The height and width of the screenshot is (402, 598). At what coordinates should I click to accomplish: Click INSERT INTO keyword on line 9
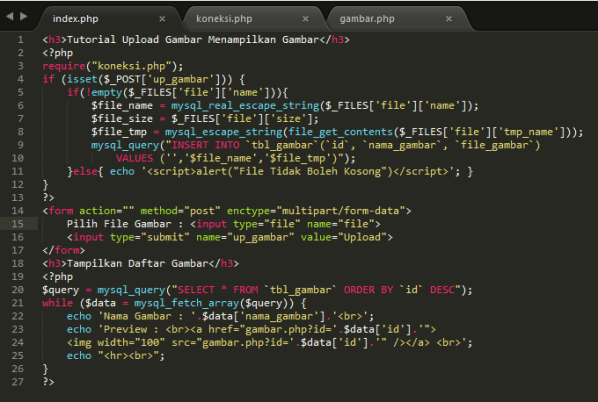point(206,145)
